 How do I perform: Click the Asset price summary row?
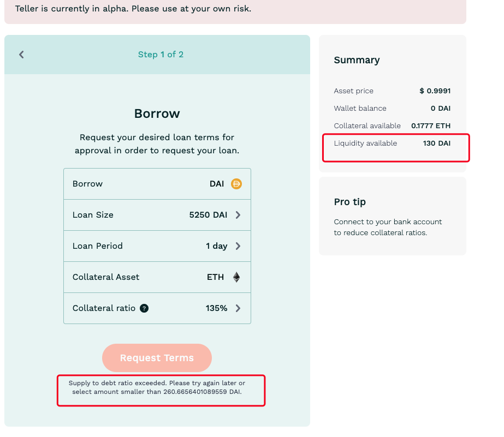[x=392, y=91]
